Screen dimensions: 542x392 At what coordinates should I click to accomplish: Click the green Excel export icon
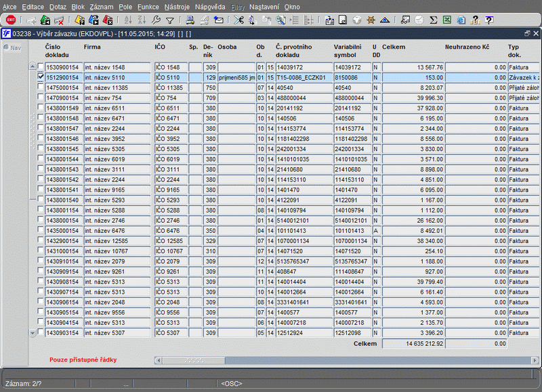point(447,20)
